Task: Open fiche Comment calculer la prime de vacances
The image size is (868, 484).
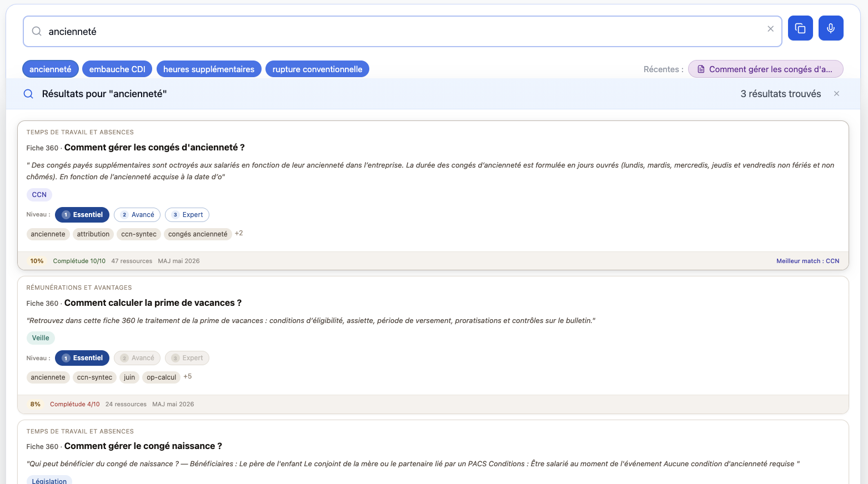Action: (x=153, y=302)
